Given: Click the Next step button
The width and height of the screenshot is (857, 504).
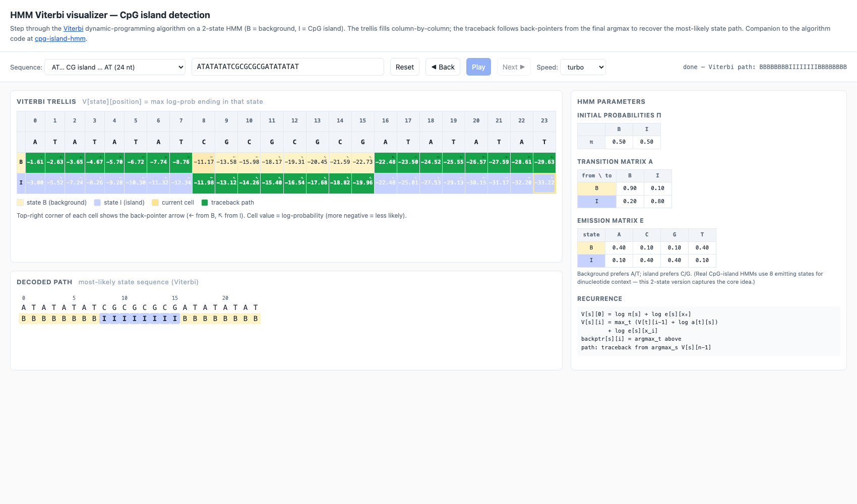Looking at the screenshot, I should pyautogui.click(x=514, y=67).
